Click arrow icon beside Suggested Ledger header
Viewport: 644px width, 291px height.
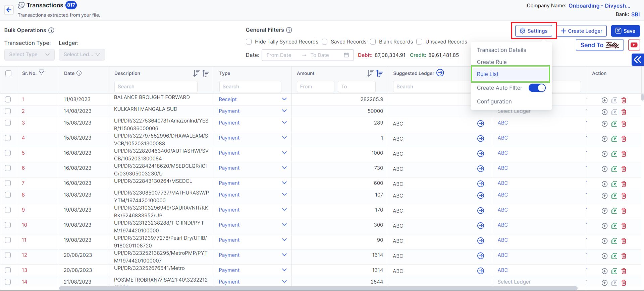(x=440, y=73)
